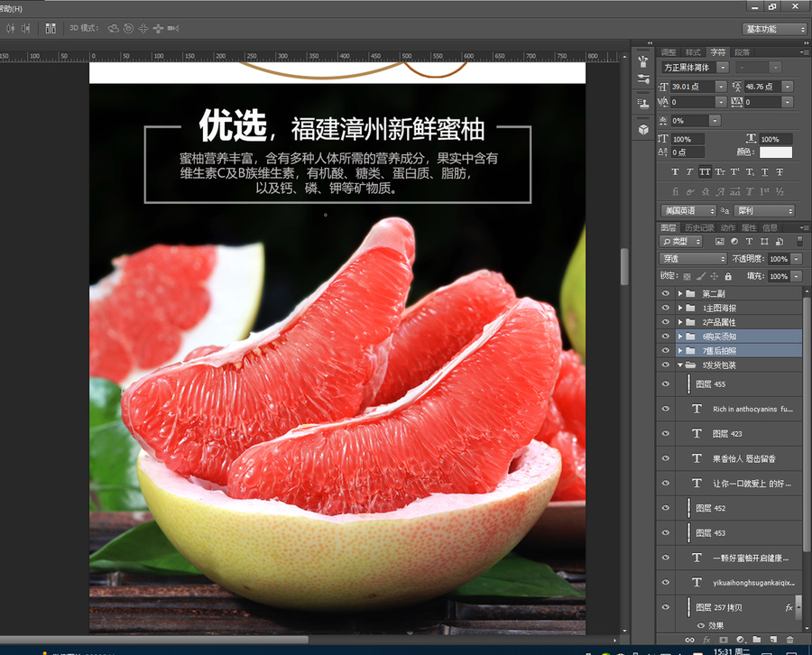Open the font size dropdown arrow
Screen dimensions: 812x655
720,87
